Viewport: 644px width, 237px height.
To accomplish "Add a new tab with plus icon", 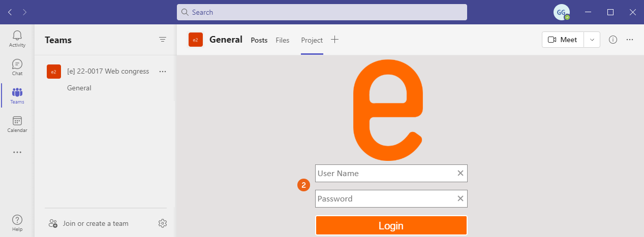I will pyautogui.click(x=334, y=40).
